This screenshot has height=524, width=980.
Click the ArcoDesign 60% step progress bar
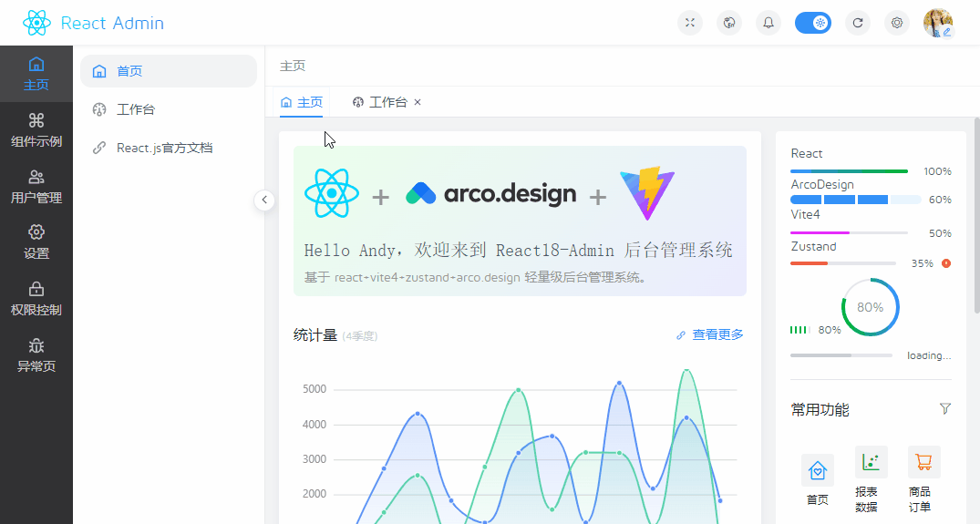[856, 200]
